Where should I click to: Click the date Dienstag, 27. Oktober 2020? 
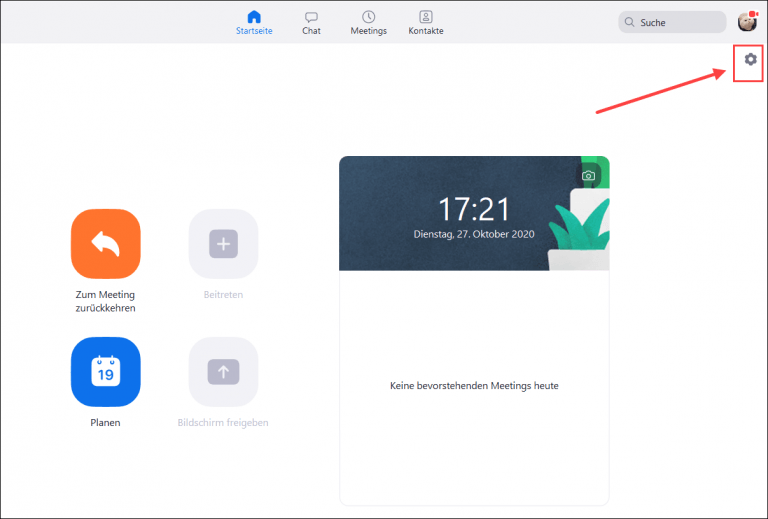point(474,234)
